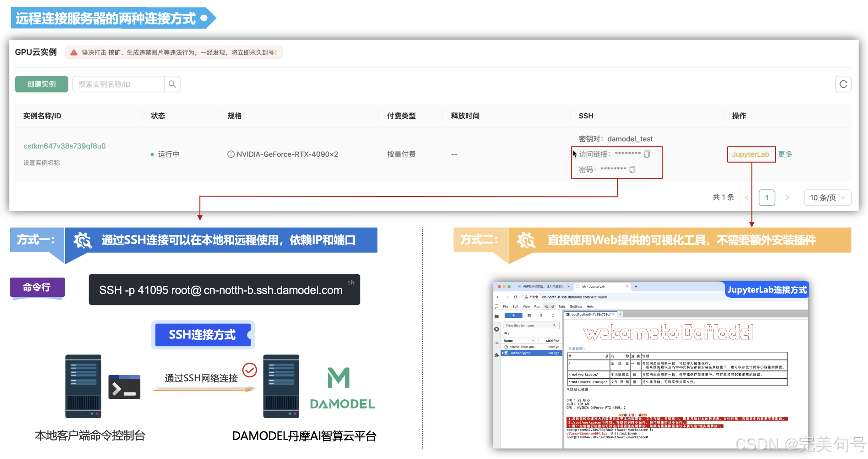Open the 更多 actions menu

(785, 154)
